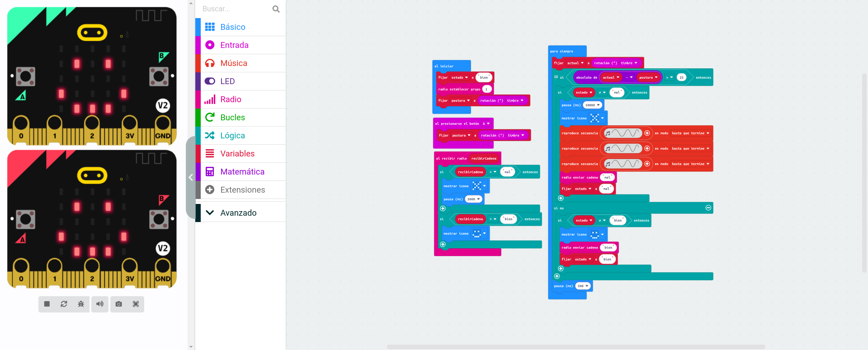Screen dimensions: 868x350
Task: Remove the 'si no' branch with minus icon
Action: point(708,208)
